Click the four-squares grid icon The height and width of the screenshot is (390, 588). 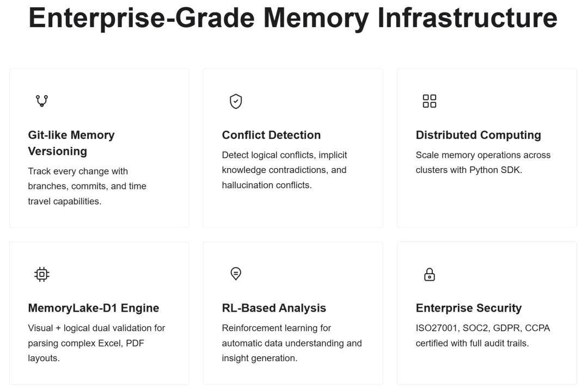430,101
